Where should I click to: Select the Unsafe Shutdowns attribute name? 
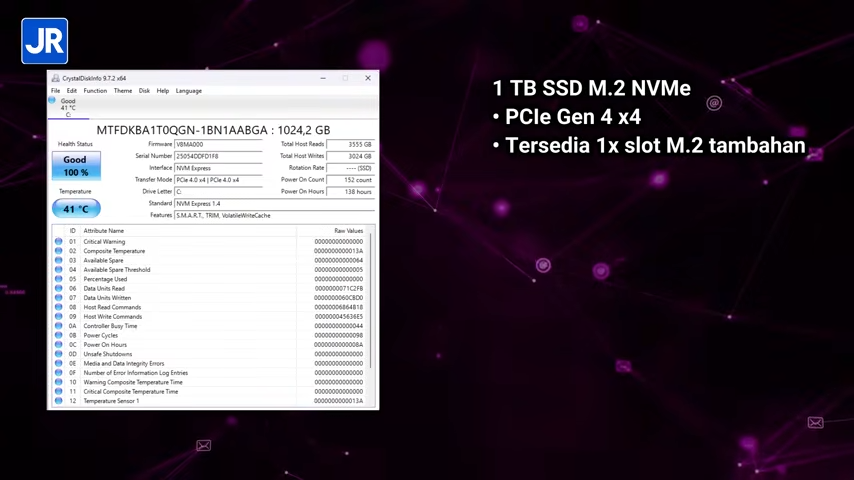107,354
